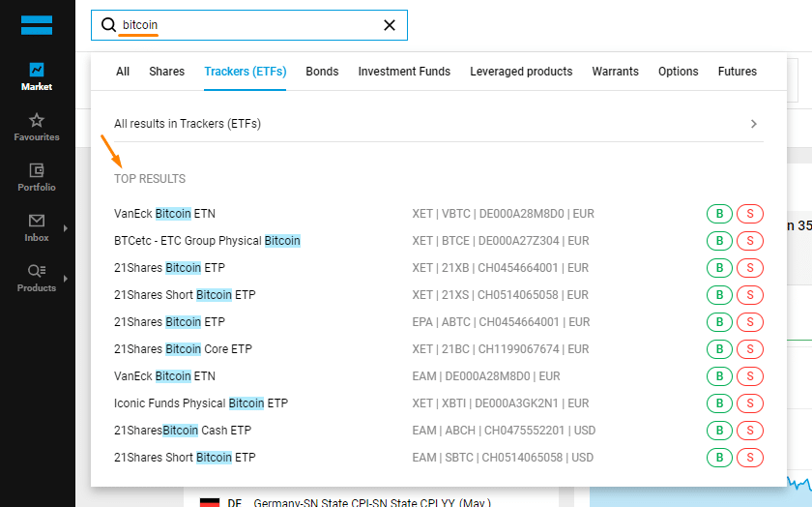The height and width of the screenshot is (507, 812).
Task: Switch to the Warrants tab
Action: (x=615, y=72)
